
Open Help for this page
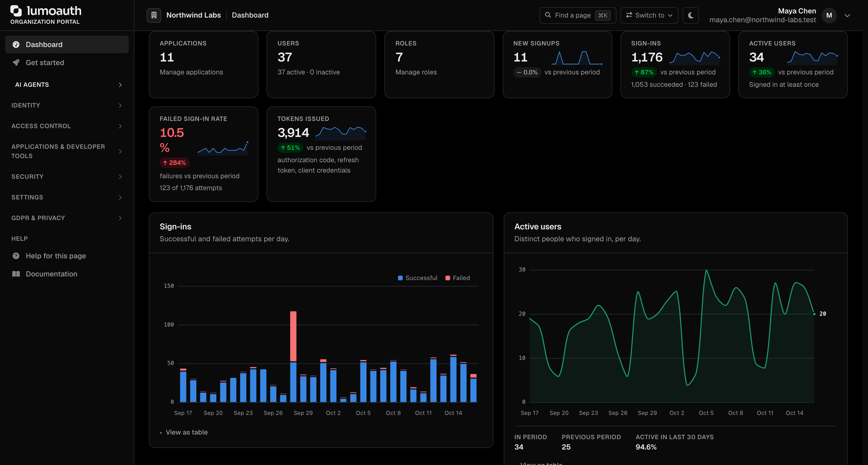pyautogui.click(x=67, y=256)
